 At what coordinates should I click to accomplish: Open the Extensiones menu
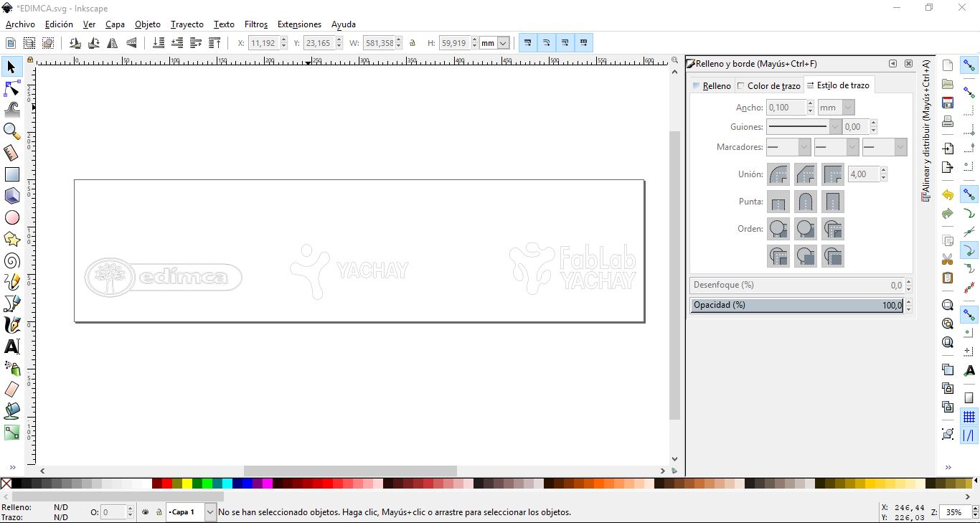point(299,24)
